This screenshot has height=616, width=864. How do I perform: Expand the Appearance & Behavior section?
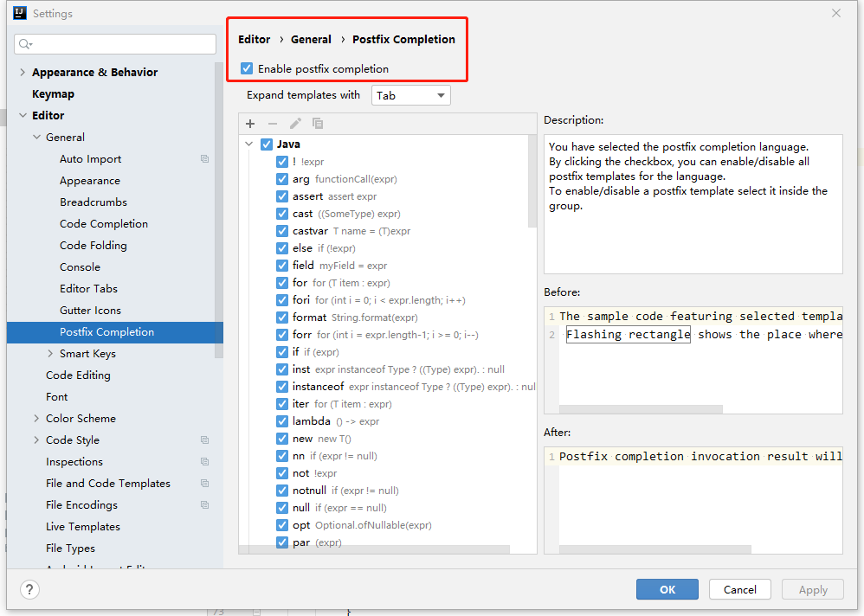[23, 73]
